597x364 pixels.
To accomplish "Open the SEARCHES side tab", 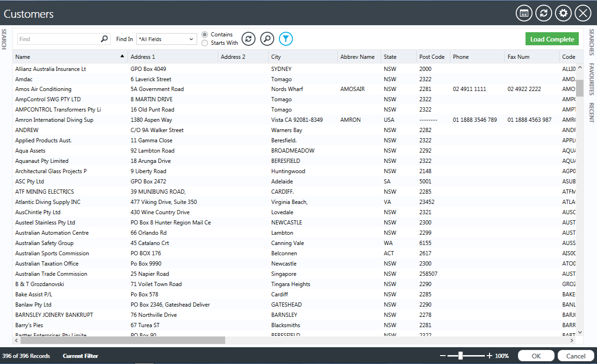I will [591, 42].
